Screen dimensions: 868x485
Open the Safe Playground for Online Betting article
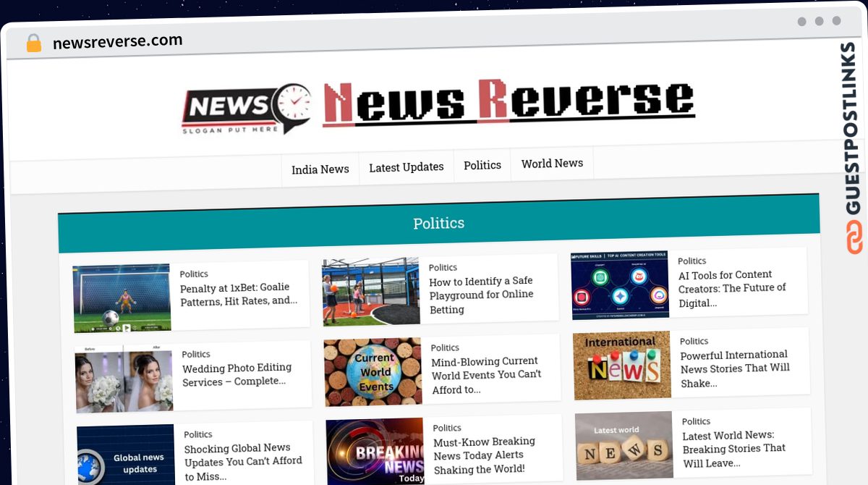click(482, 295)
